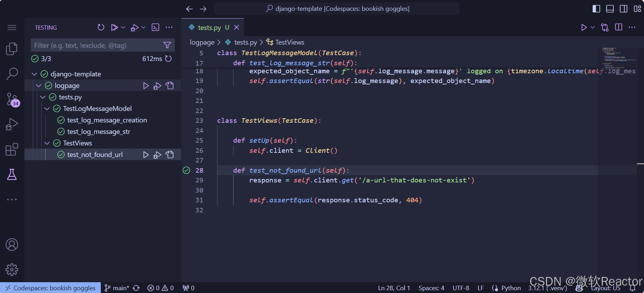The height and width of the screenshot is (293, 644).
Task: Open the Search view in the activity bar
Action: [12, 74]
